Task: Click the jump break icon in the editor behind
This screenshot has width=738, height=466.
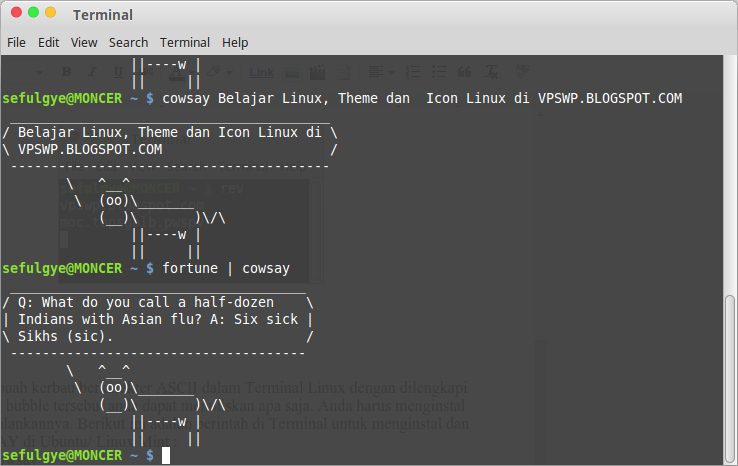Action: click(343, 72)
